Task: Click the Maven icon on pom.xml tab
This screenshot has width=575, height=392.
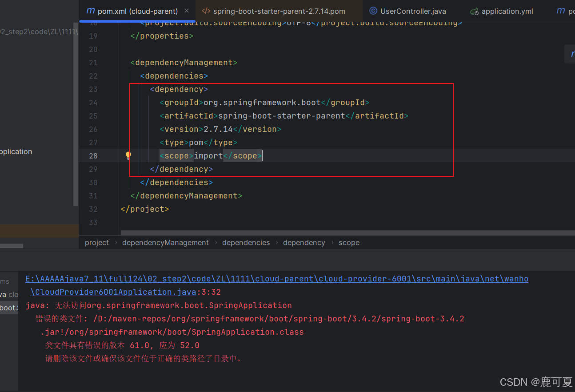Action: [91, 11]
